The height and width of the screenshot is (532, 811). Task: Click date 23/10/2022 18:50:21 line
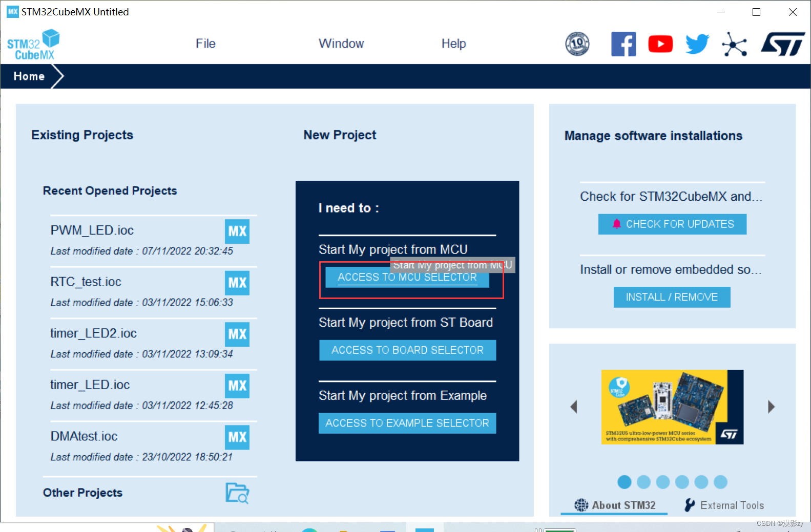(142, 457)
